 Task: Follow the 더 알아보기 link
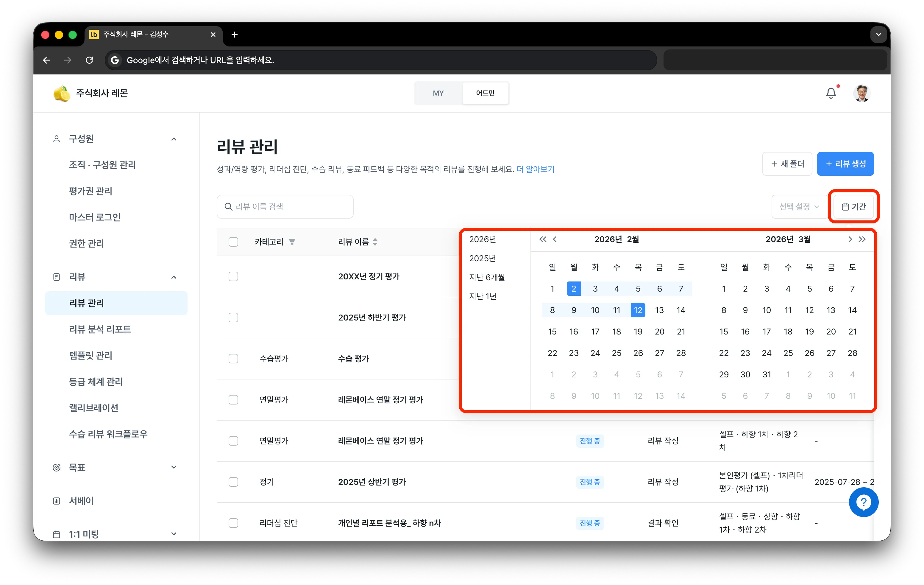pos(535,169)
